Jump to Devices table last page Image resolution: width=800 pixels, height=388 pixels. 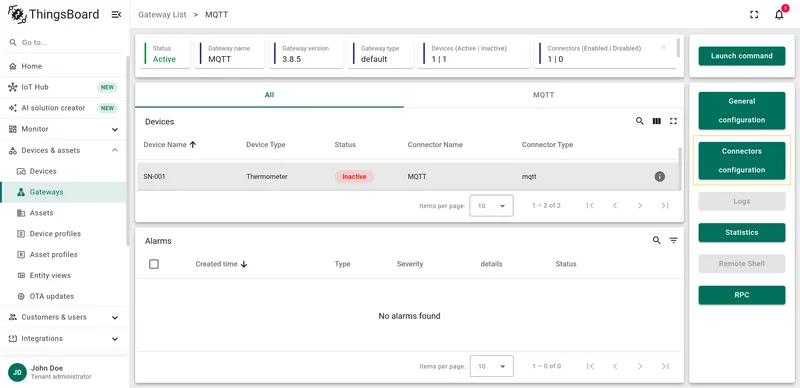coord(665,205)
